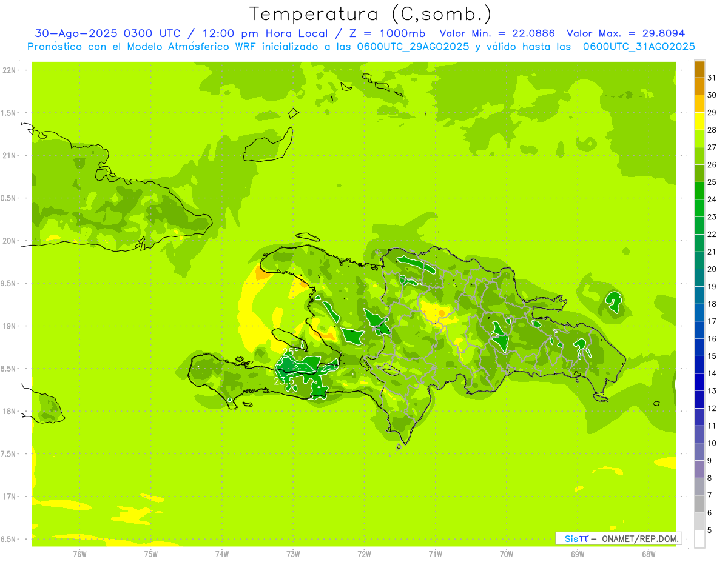Image resolution: width=728 pixels, height=562 pixels.
Task: Click the 18N latitude axis label
Action: click(x=9, y=411)
